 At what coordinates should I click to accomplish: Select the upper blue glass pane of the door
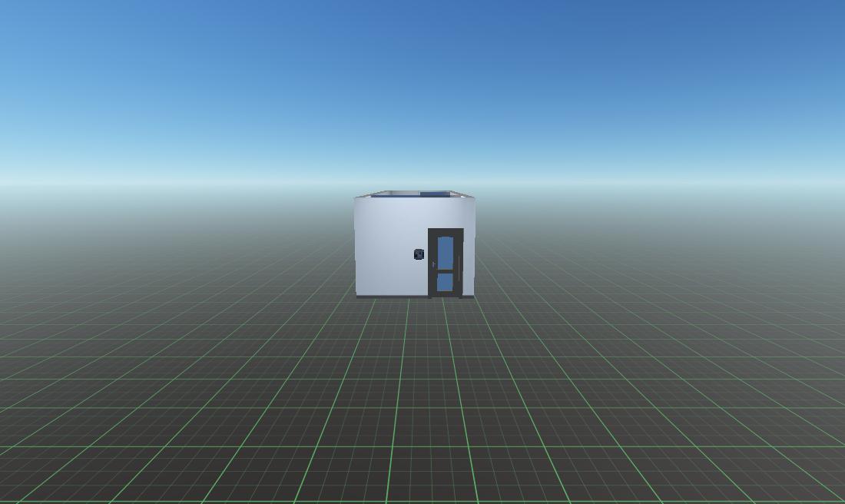tap(446, 252)
